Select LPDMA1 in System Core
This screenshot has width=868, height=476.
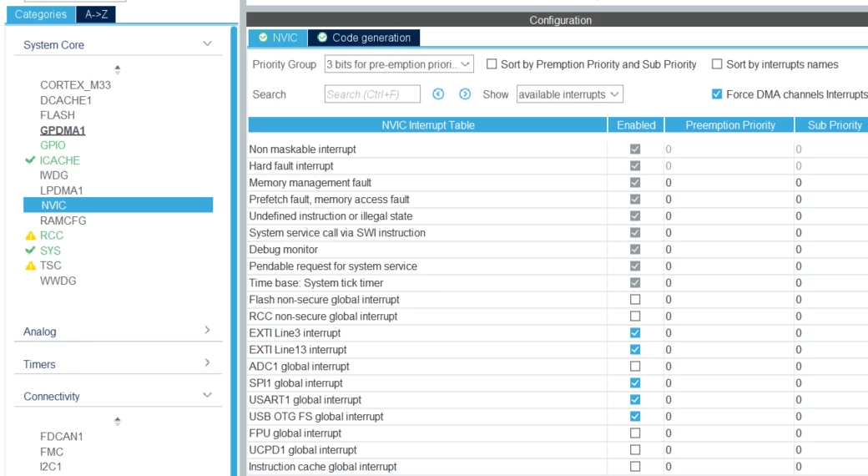62,190
